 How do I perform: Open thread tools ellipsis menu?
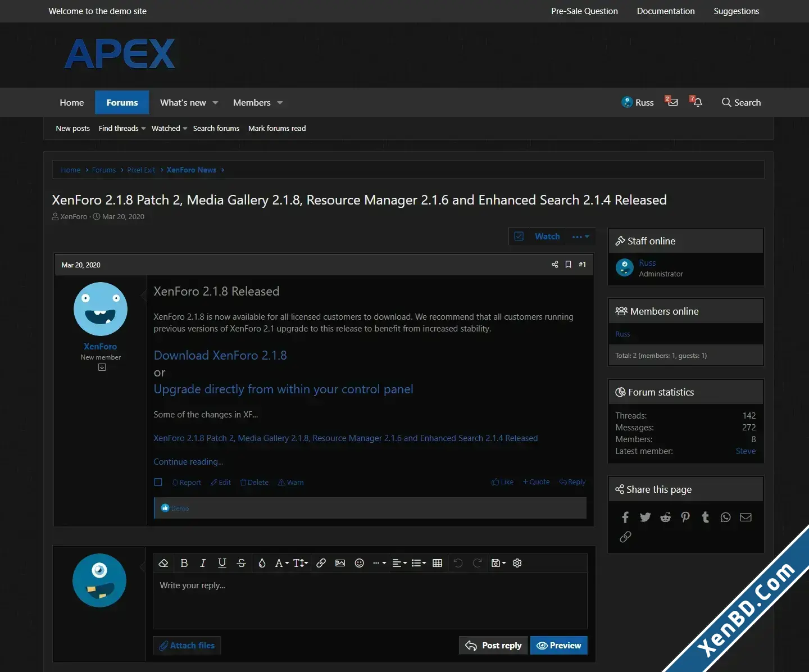tap(580, 237)
